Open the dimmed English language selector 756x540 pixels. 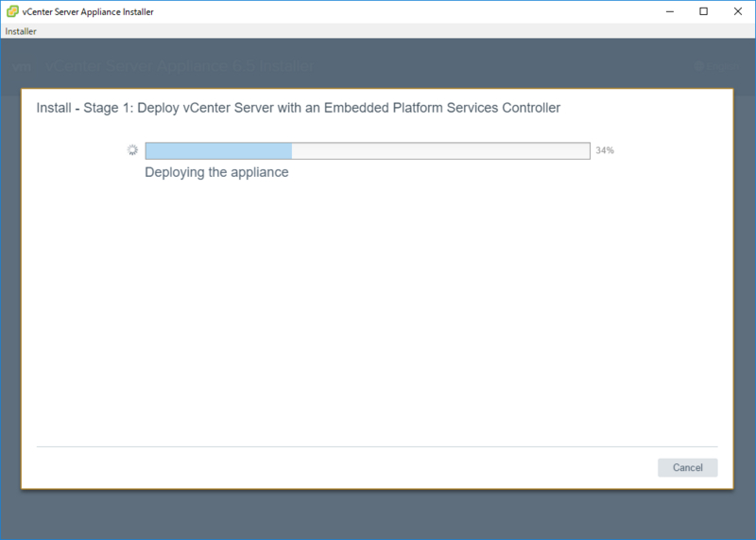click(716, 66)
